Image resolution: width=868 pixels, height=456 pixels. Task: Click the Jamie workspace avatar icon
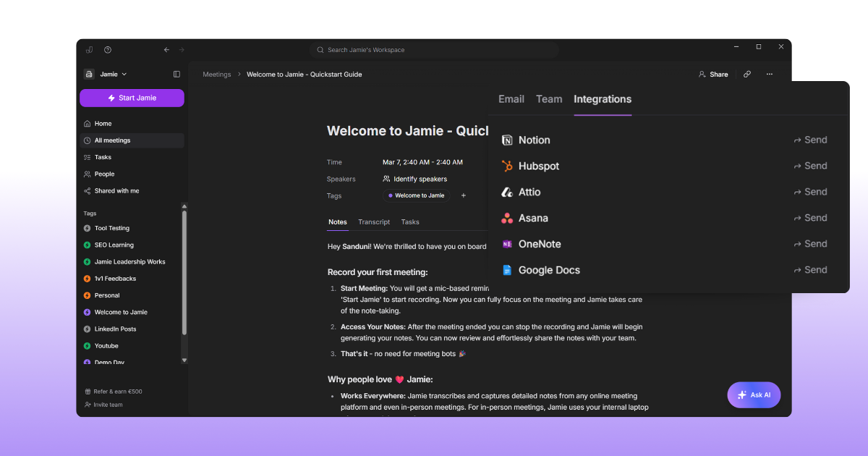point(89,74)
